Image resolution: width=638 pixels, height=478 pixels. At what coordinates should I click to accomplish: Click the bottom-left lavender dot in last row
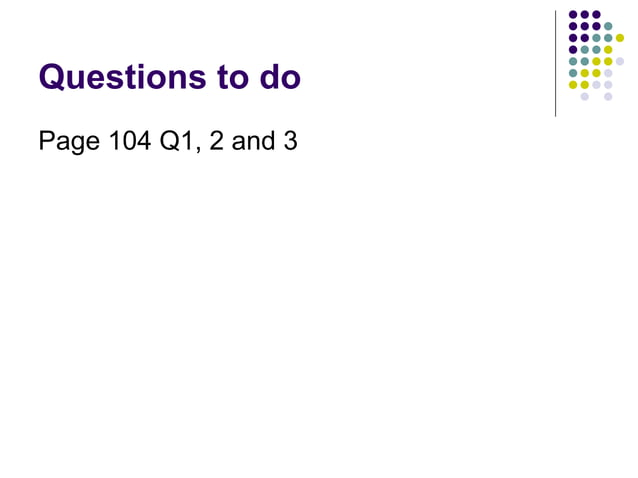584,96
